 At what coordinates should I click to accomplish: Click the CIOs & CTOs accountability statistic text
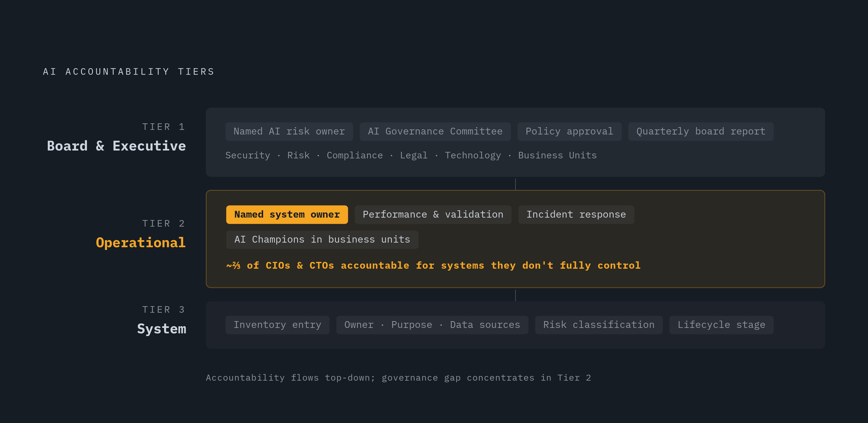tap(433, 266)
